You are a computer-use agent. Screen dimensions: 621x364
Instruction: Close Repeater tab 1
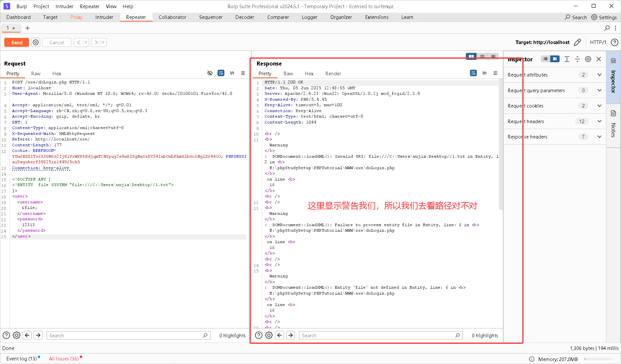click(14, 28)
